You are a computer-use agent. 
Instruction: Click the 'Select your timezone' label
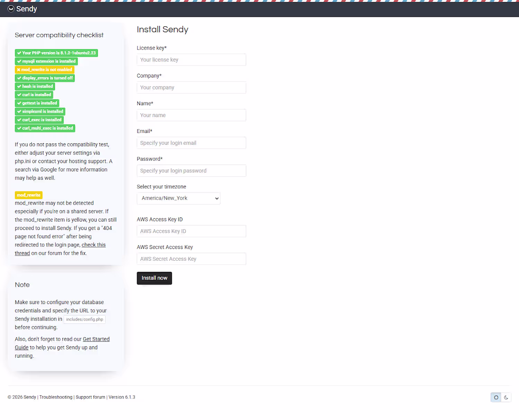coord(162,187)
